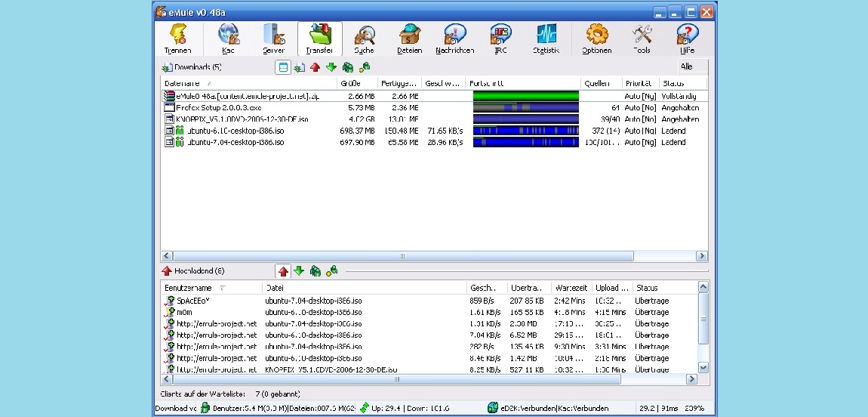Image resolution: width=868 pixels, height=417 pixels.
Task: Click the known clients icon in Downloads bar
Action: point(365,67)
